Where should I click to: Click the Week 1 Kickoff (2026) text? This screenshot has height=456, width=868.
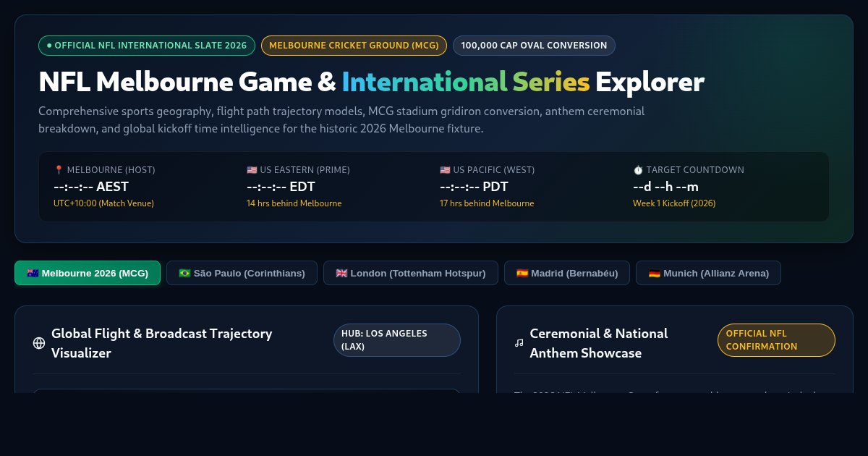pyautogui.click(x=674, y=203)
